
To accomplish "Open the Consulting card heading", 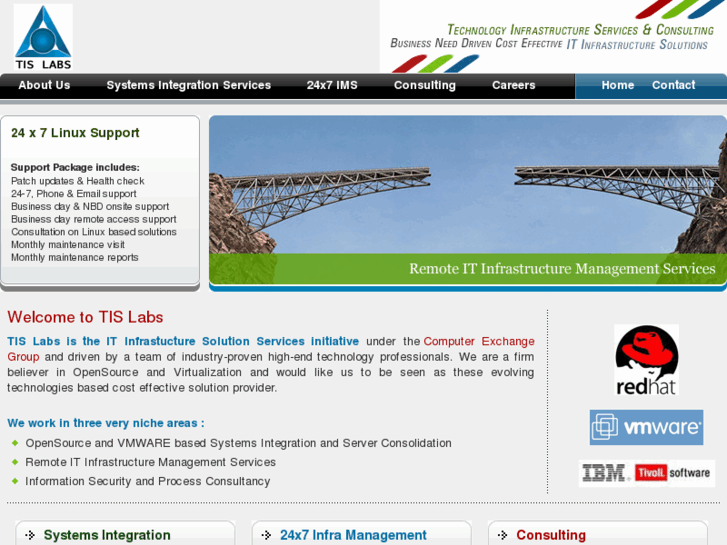I will point(551,535).
